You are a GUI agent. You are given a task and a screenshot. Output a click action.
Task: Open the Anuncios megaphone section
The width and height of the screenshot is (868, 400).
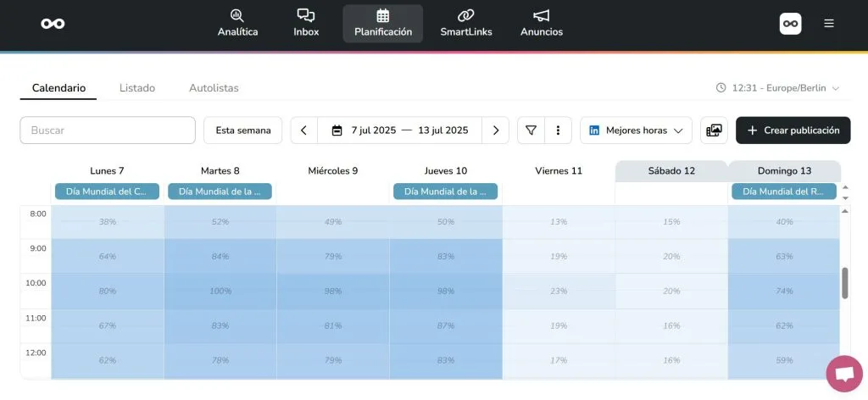point(542,24)
